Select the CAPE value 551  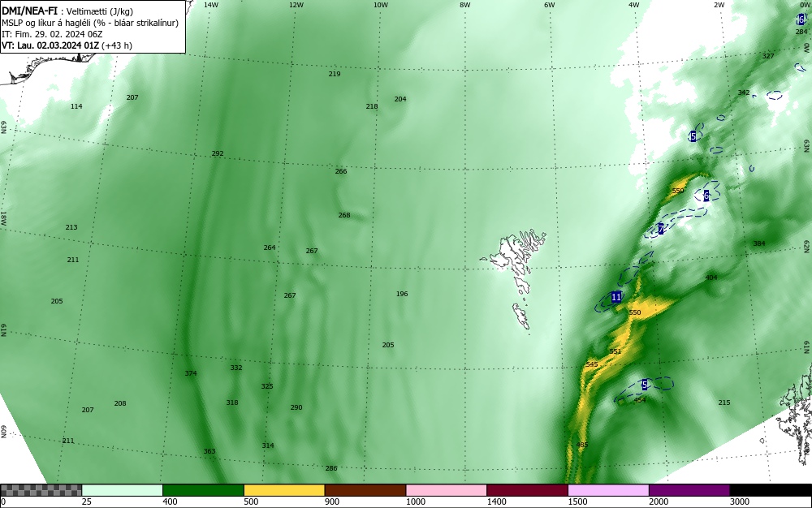[x=615, y=351]
